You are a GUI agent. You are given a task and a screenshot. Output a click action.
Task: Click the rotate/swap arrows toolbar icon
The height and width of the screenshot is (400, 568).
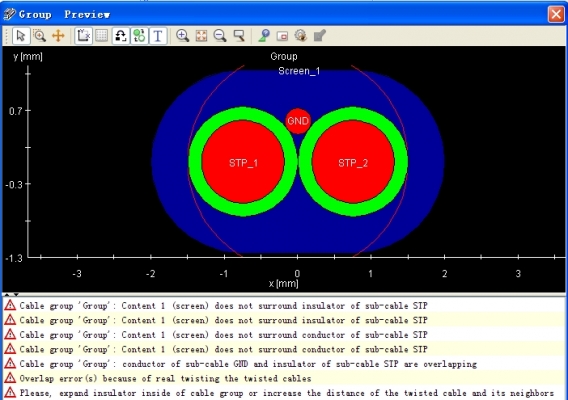tap(120, 36)
